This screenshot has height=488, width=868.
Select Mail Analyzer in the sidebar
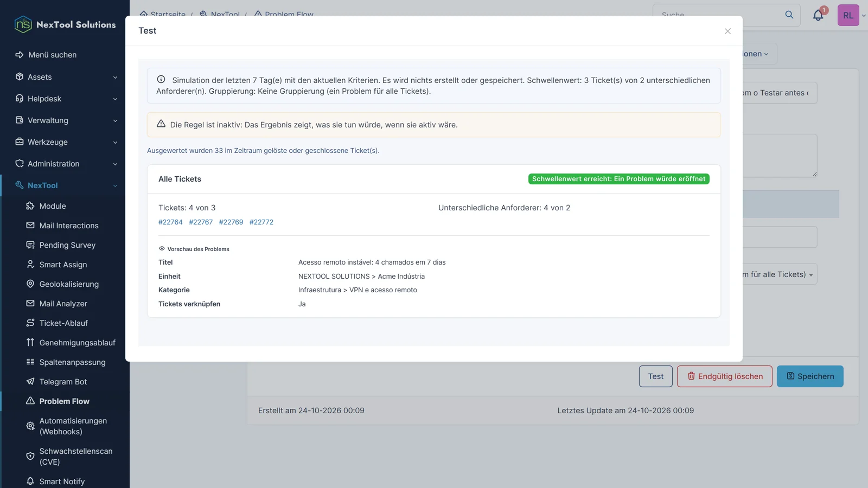point(64,304)
